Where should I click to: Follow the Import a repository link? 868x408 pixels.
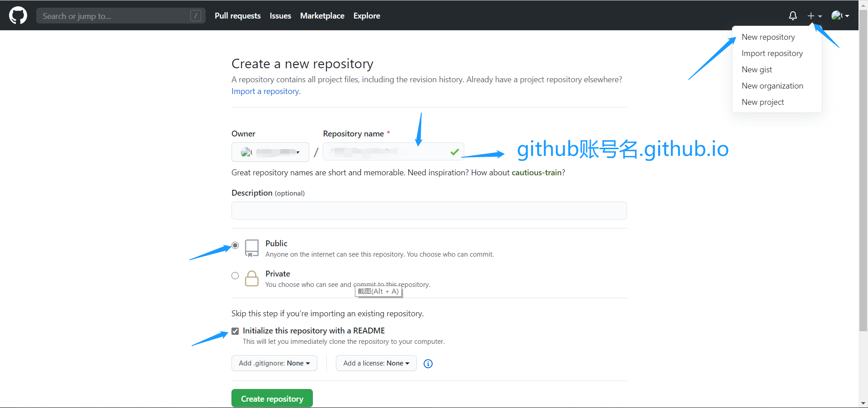265,91
